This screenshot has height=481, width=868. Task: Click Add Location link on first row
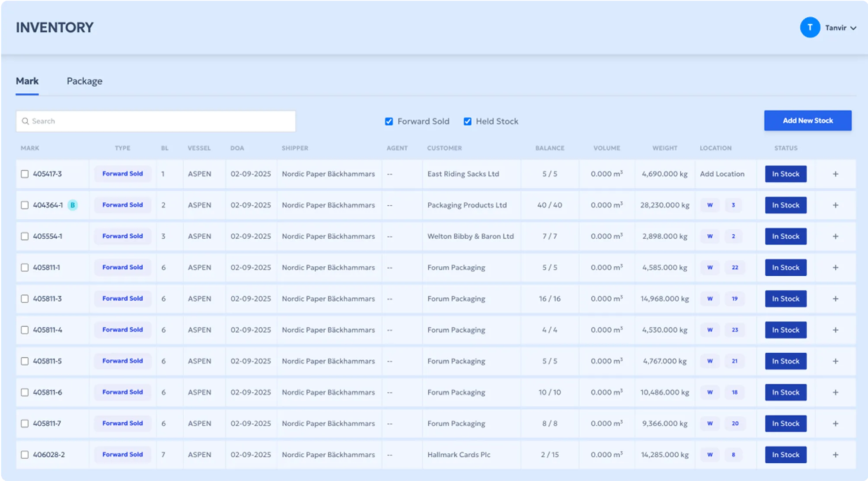click(722, 174)
